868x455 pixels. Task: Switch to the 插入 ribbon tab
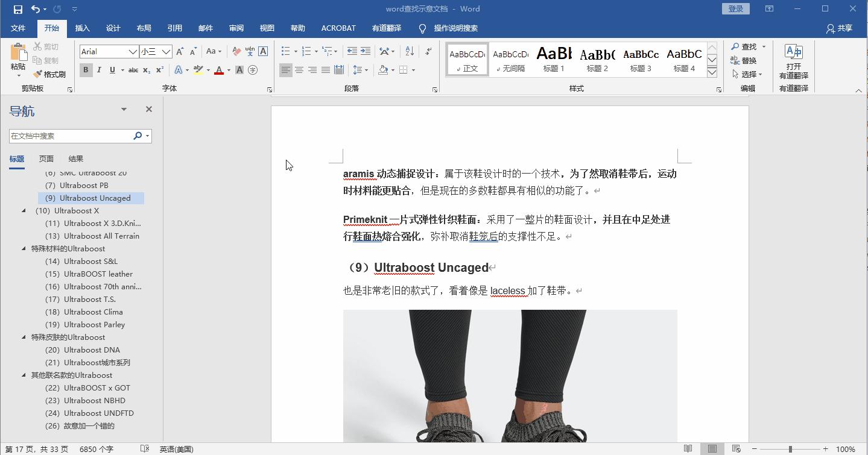point(81,28)
